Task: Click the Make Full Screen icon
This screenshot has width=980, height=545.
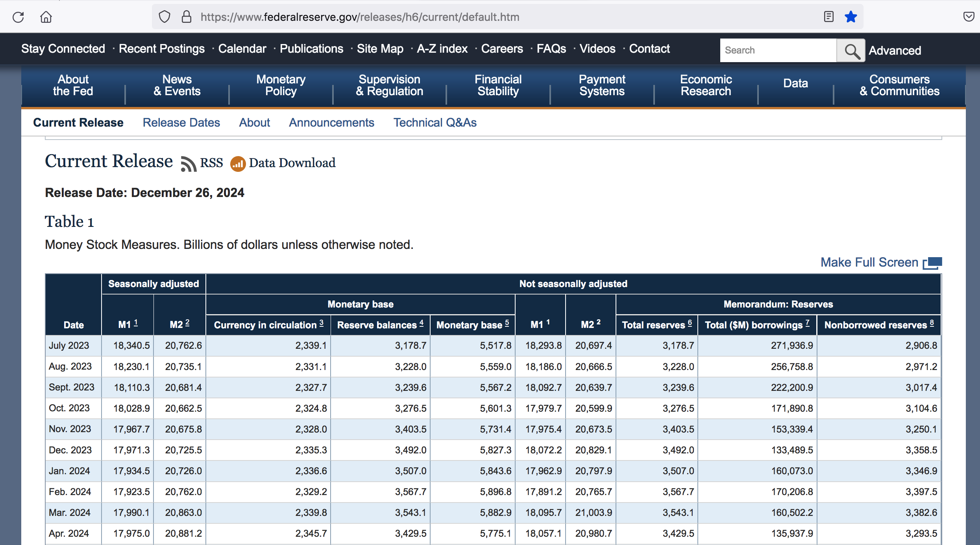Action: pyautogui.click(x=932, y=263)
